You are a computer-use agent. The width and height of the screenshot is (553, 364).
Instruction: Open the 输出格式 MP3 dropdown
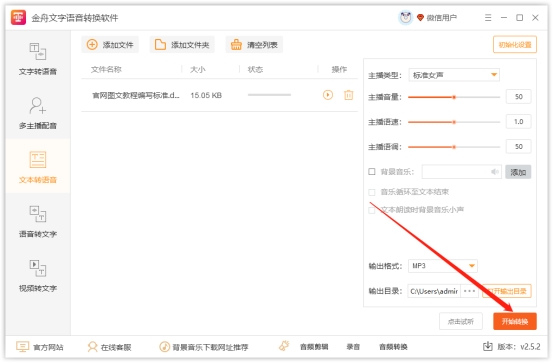[x=443, y=266]
